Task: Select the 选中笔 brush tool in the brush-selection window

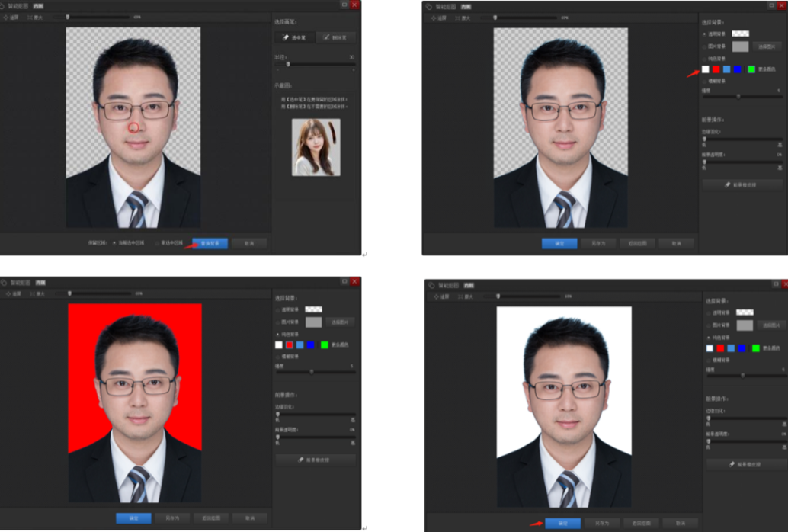Action: point(293,37)
